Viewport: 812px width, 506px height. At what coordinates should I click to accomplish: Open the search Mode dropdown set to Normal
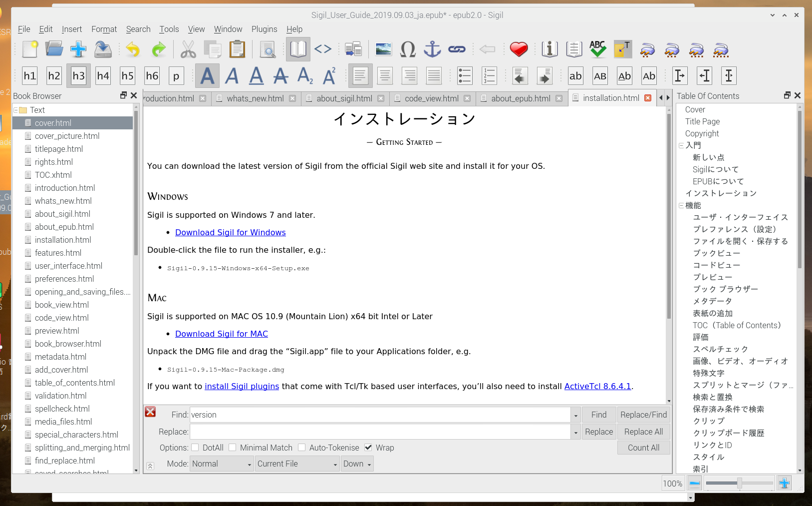tap(222, 464)
